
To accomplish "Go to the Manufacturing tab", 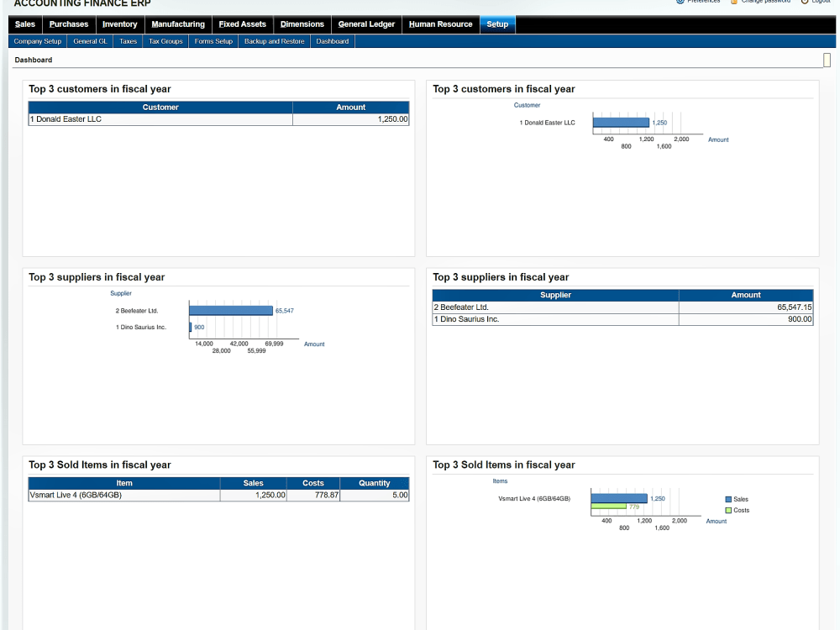I will (x=178, y=24).
